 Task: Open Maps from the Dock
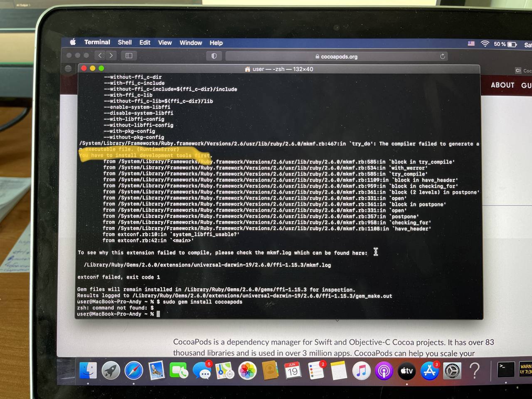coord(224,371)
